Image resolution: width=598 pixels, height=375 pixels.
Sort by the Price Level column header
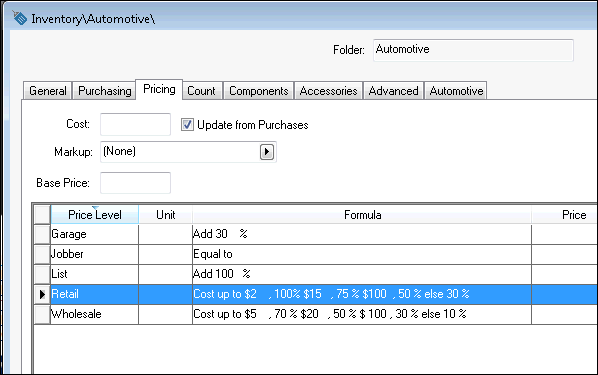click(x=95, y=215)
